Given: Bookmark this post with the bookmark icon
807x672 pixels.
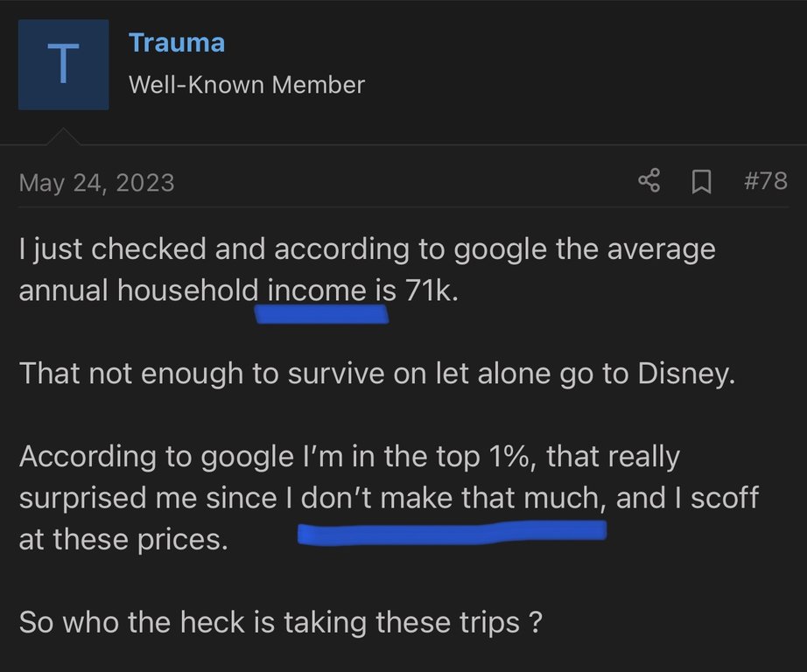Looking at the screenshot, I should [x=701, y=182].
